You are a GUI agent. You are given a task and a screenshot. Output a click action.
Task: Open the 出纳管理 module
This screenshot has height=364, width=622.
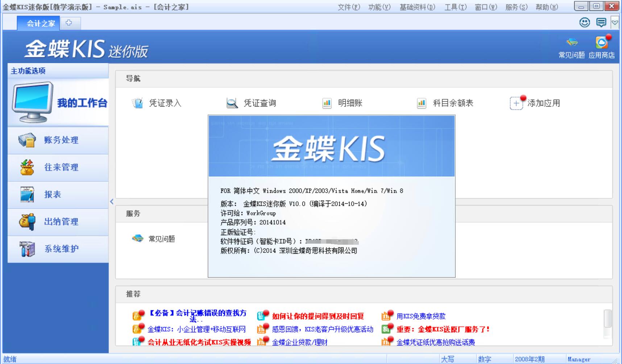tap(58, 222)
